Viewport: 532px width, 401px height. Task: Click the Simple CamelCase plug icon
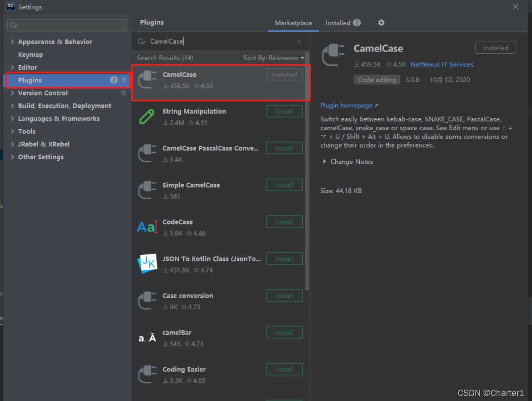pyautogui.click(x=147, y=190)
